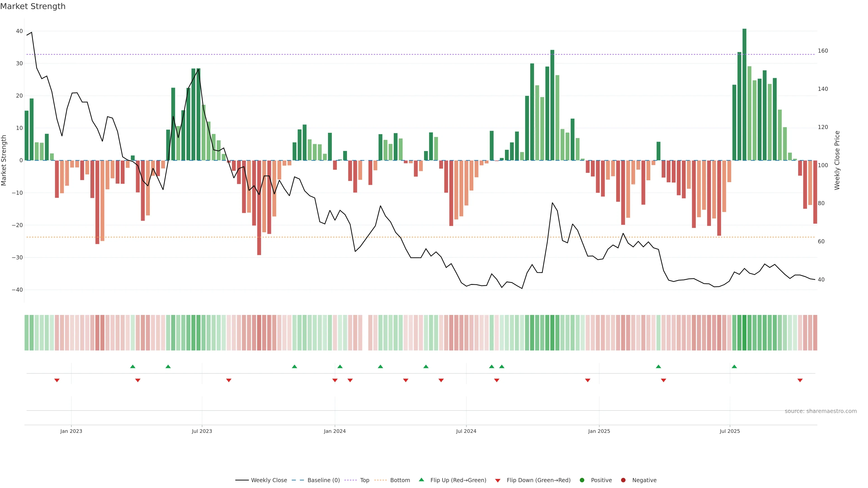
Task: Click the rightmost red flip-down triangle marker
Action: click(x=800, y=380)
